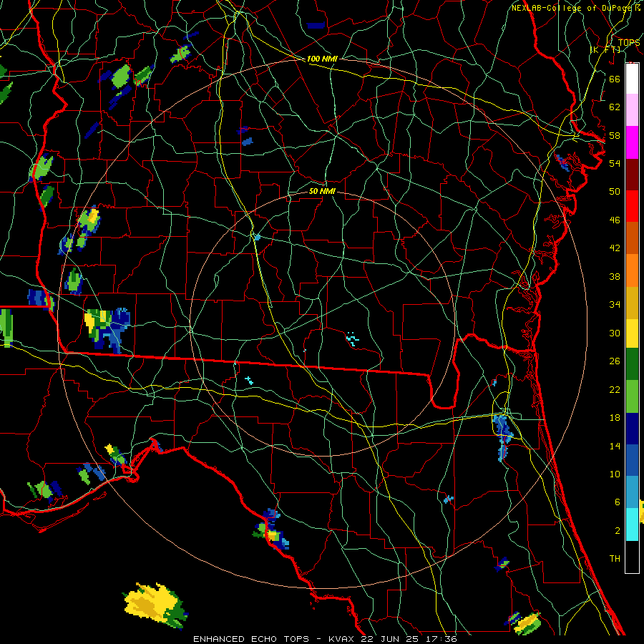This screenshot has height=644, width=644.
Task: Click the '30' legend value
Action: 615,333
